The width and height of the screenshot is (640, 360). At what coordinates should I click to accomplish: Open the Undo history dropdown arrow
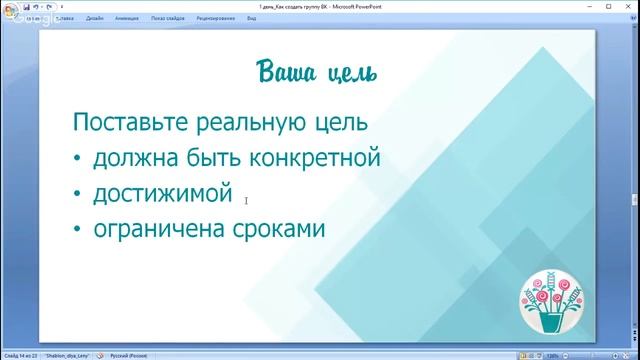point(42,7)
